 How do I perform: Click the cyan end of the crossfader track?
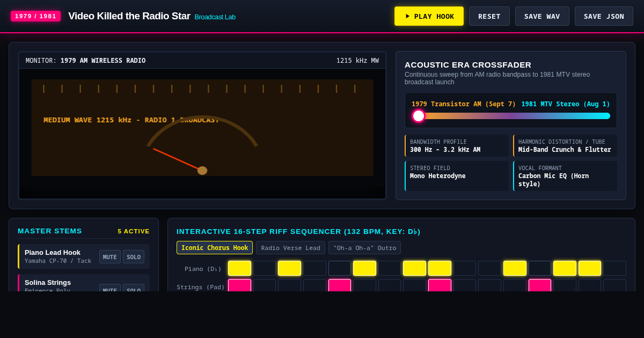tap(606, 116)
